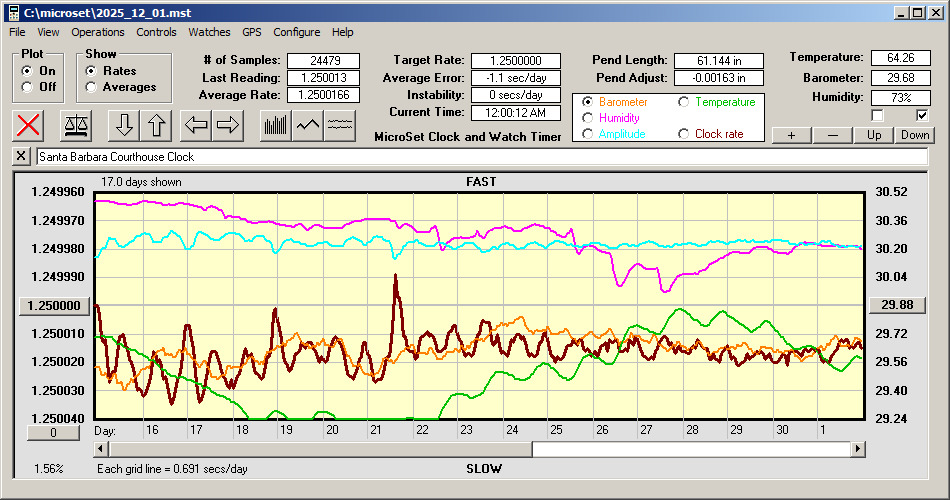Click the plus scale button
Image resolution: width=950 pixels, height=500 pixels.
click(791, 135)
